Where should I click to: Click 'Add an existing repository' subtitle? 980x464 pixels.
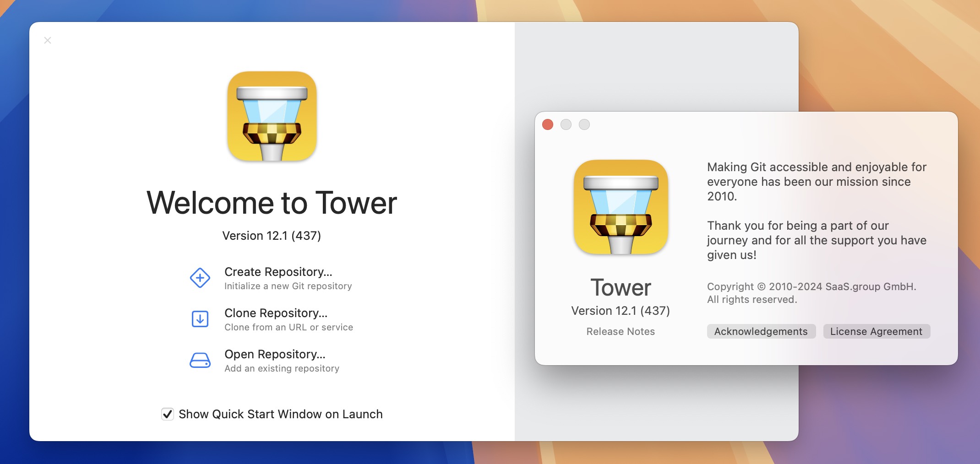(282, 368)
